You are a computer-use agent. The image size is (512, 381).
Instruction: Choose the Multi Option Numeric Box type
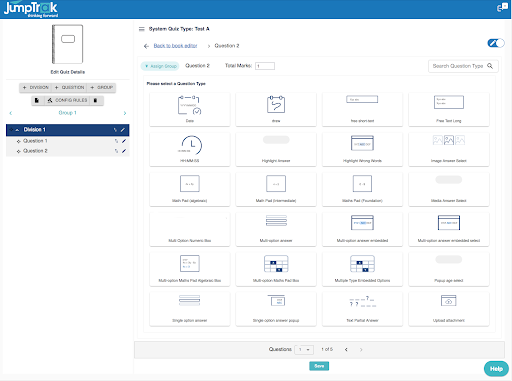pyautogui.click(x=190, y=229)
